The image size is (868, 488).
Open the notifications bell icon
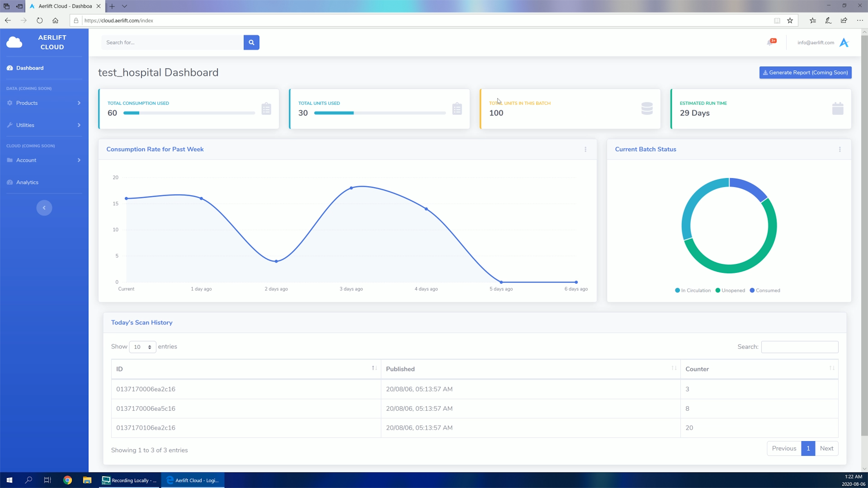770,42
